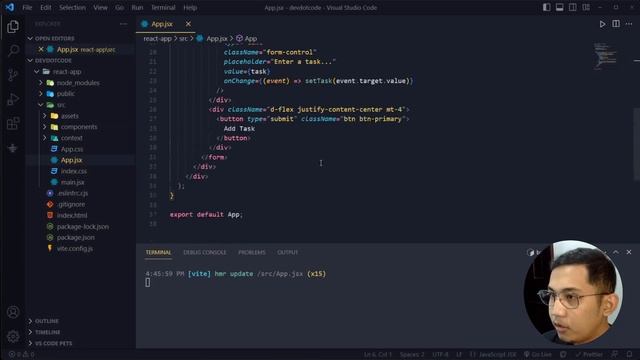Viewport: 640px width, 360px height.
Task: Click the Prettier status bar item
Action: pyautogui.click(x=589, y=354)
